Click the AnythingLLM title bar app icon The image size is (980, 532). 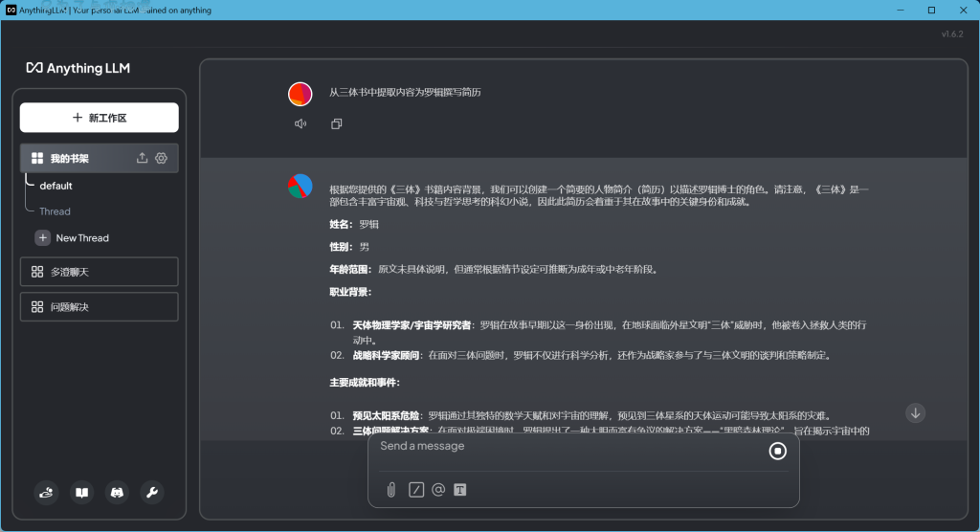coord(11,10)
